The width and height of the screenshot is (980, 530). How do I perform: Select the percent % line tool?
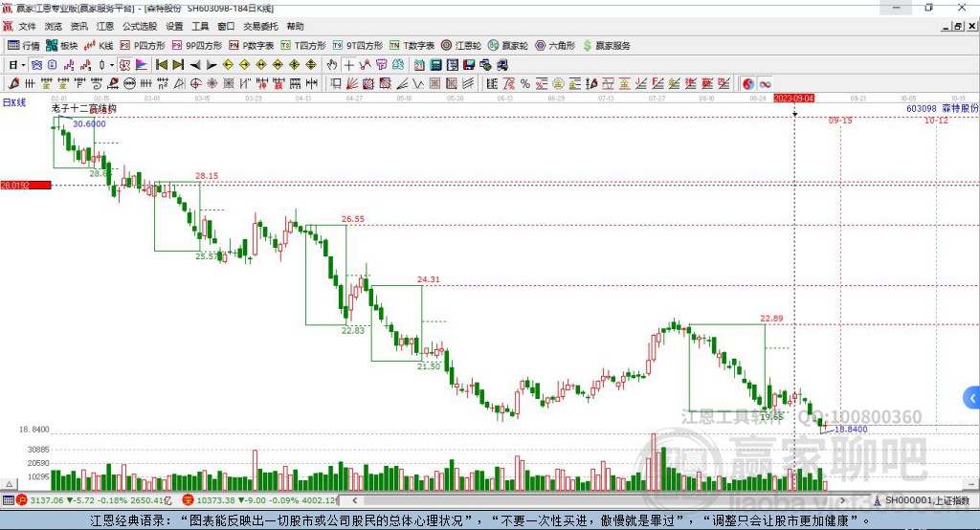tap(525, 84)
